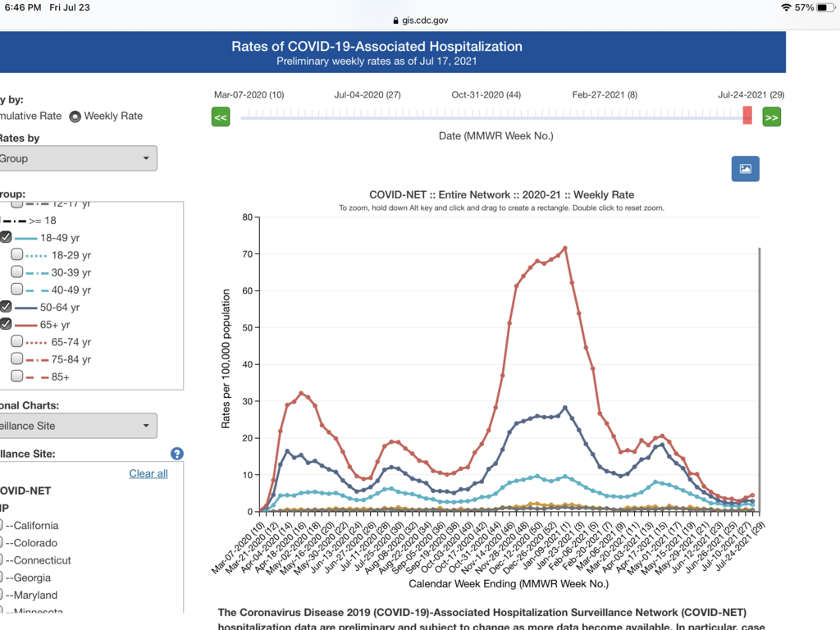Uncheck the 65+ yr age group
Screen dimensions: 840x630
point(6,324)
